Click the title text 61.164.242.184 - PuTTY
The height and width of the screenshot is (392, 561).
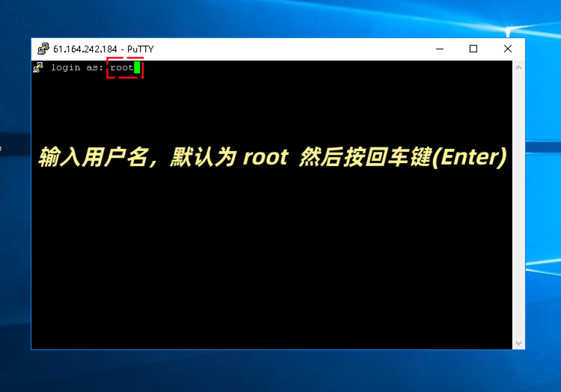(x=103, y=49)
